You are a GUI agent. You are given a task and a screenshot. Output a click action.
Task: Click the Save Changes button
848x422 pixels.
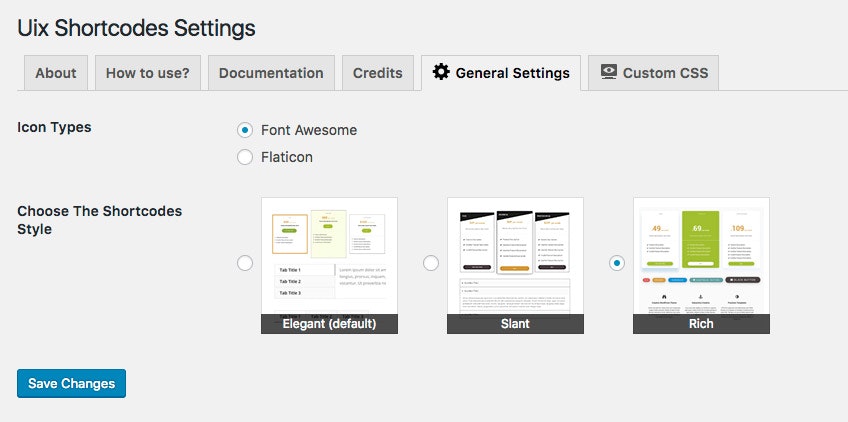click(71, 384)
